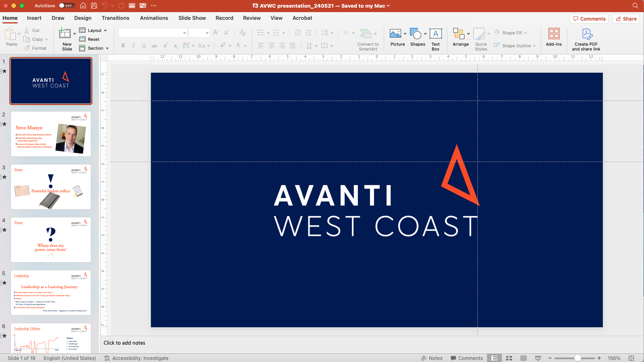Click the Save icon in title bar
This screenshot has height=362, width=644.
click(94, 6)
